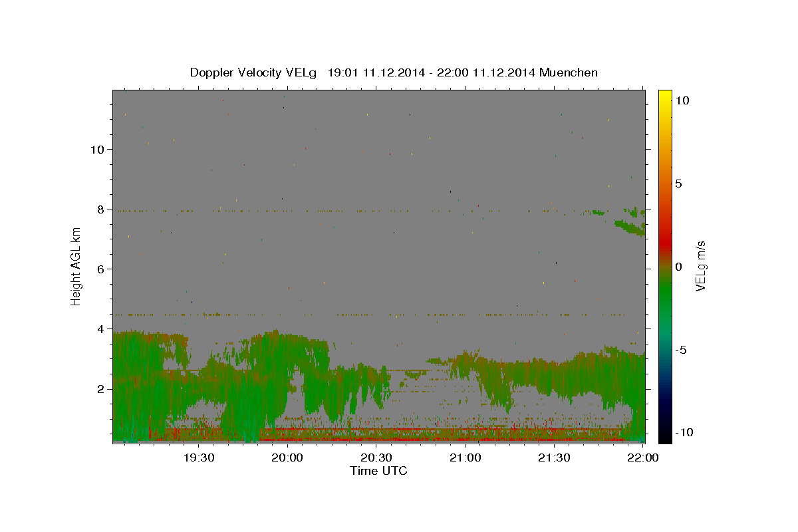Viewport: 798px width, 532px height.
Task: Click the 'VELg m/s' colorbar title
Action: coord(701,266)
